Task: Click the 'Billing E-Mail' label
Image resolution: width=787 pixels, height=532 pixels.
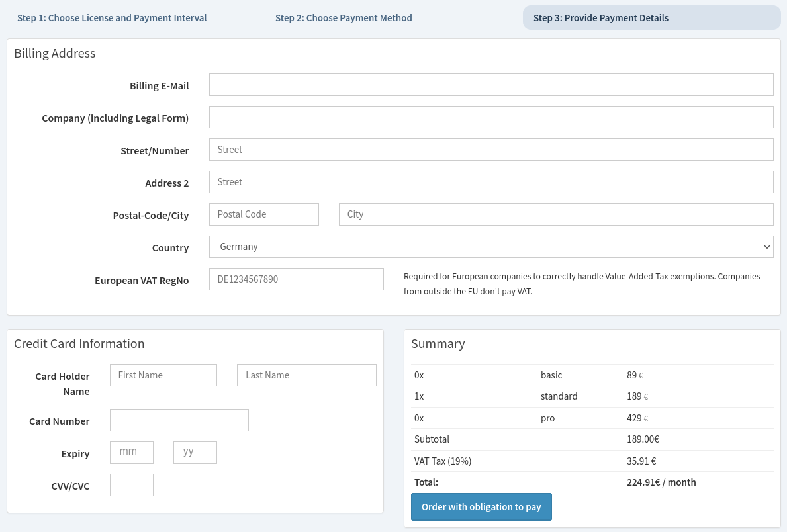Action: point(159,86)
